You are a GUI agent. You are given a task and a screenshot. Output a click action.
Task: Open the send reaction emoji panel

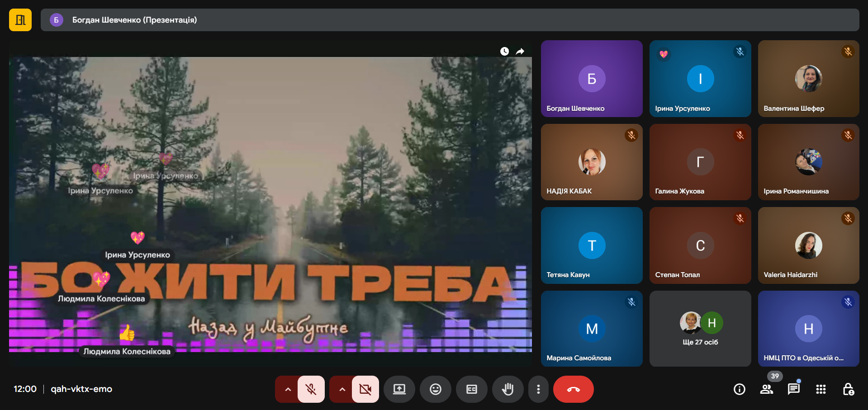435,389
